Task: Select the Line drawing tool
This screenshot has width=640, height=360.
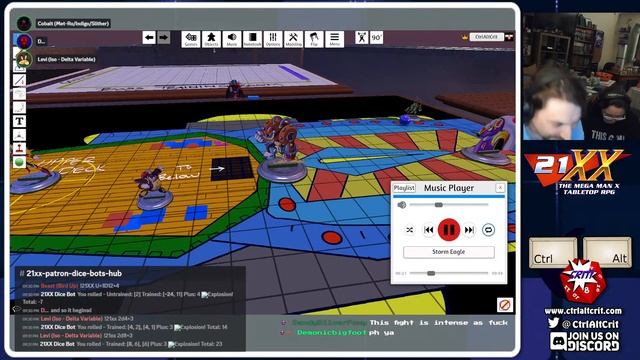Action: click(19, 80)
